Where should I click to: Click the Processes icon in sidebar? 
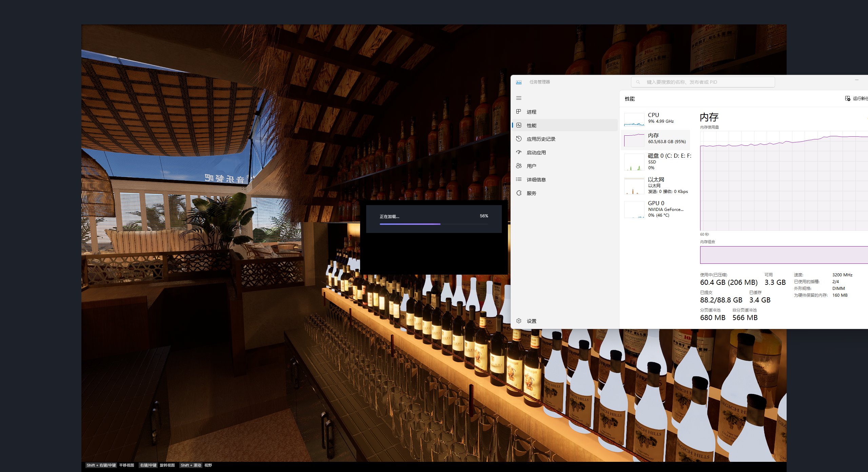pos(519,112)
